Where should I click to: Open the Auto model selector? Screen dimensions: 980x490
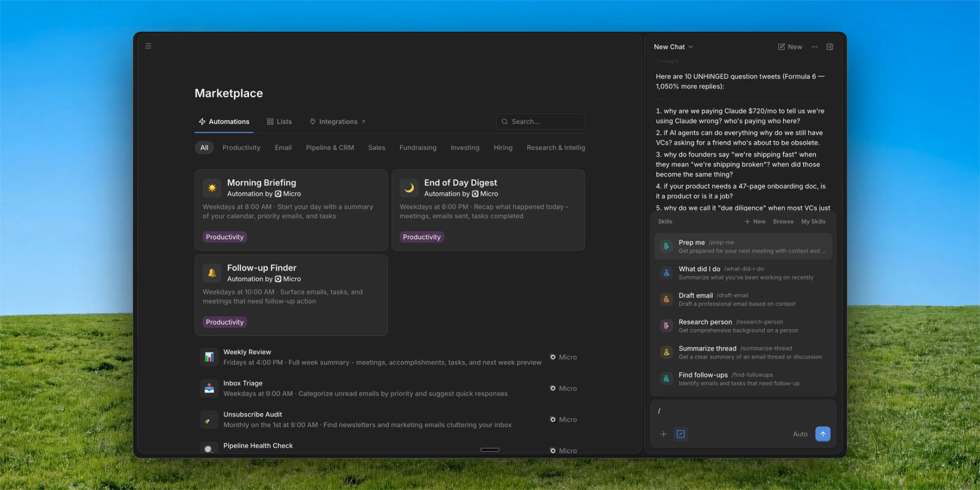point(800,434)
